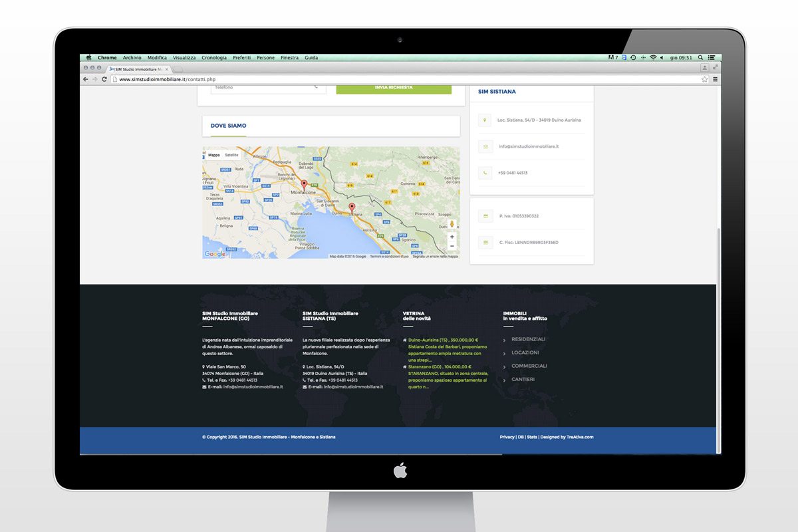This screenshot has width=798, height=532.
Task: Zoom in the map with plus button
Action: pos(452,237)
